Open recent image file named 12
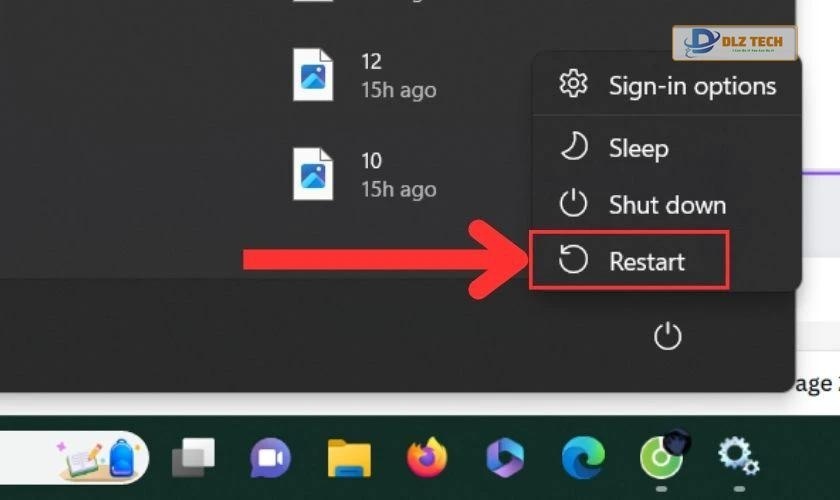Screen dimensions: 840x500 (371, 75)
